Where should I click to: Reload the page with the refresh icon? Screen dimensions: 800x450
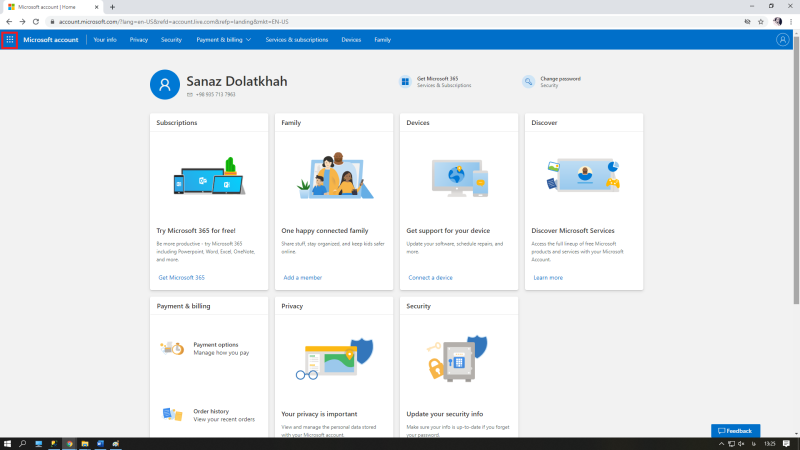tap(36, 22)
